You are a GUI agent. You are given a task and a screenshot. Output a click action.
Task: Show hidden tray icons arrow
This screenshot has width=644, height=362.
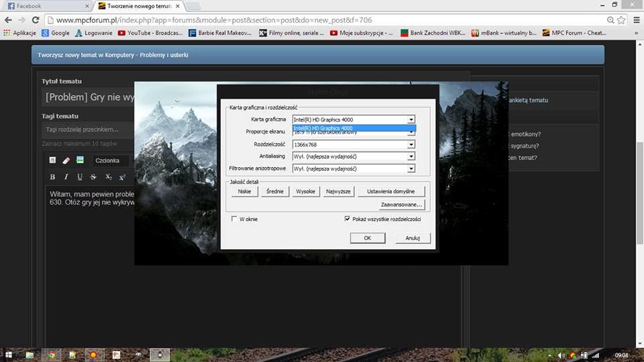[x=550, y=355]
